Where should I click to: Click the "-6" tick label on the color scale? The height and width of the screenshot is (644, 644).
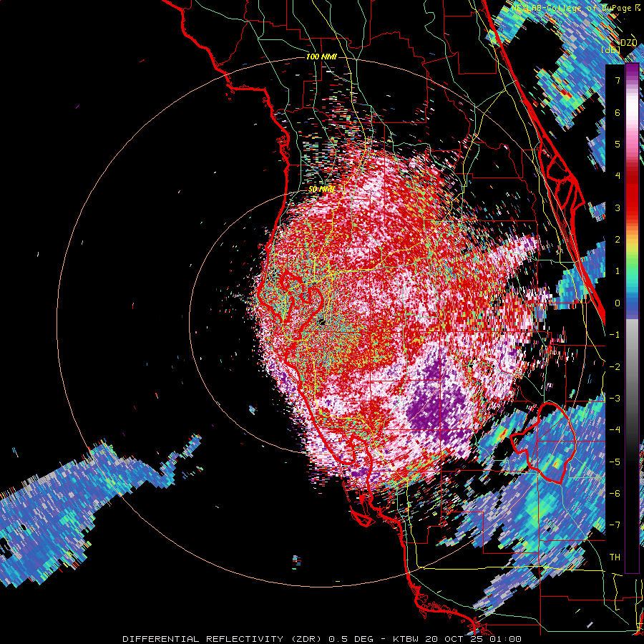click(615, 493)
